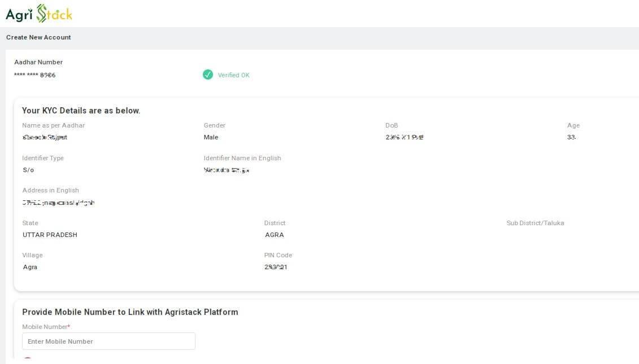Select the 'Male' gender value
The width and height of the screenshot is (639, 364).
click(x=211, y=137)
